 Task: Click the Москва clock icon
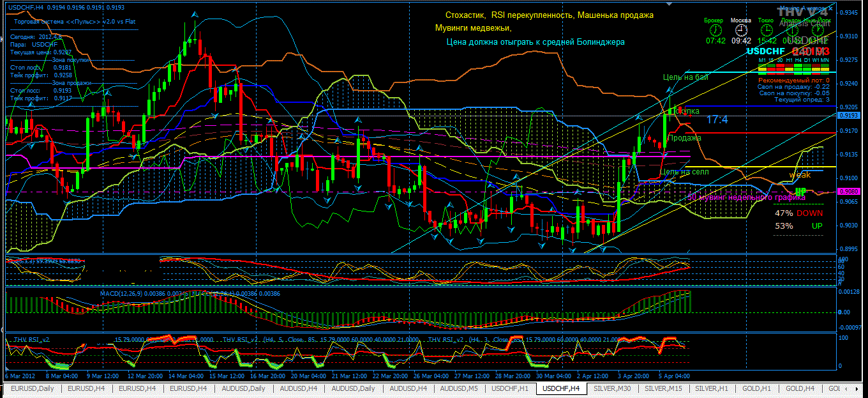tap(740, 29)
